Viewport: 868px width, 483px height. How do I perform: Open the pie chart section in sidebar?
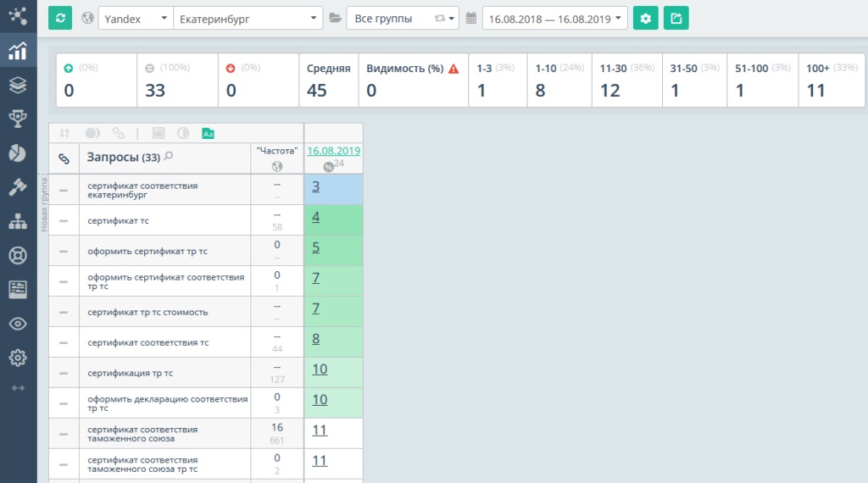18,153
